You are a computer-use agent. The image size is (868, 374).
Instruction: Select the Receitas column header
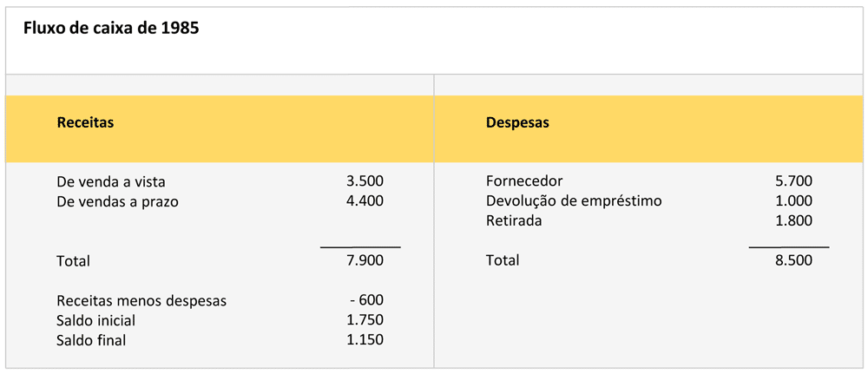[85, 122]
